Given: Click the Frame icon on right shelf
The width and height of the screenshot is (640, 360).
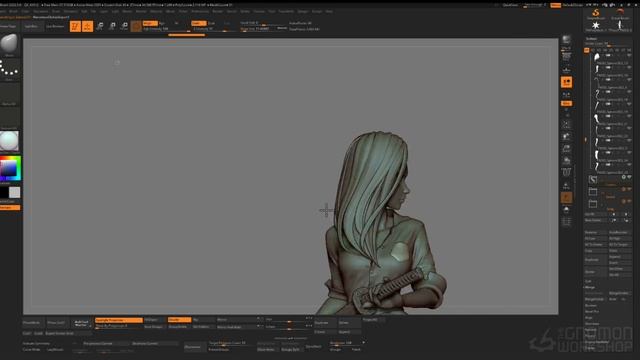Looking at the screenshot, I should pyautogui.click(x=567, y=124).
